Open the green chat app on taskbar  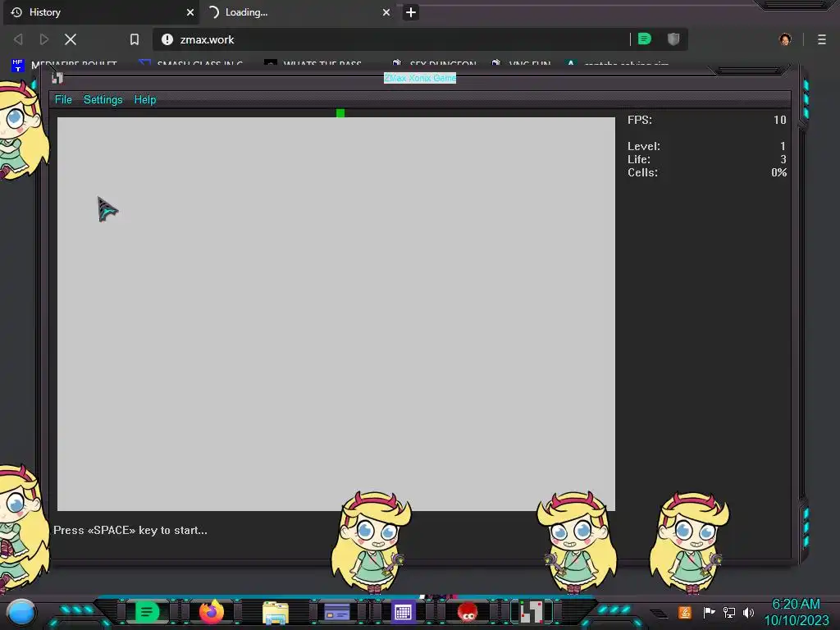(147, 612)
